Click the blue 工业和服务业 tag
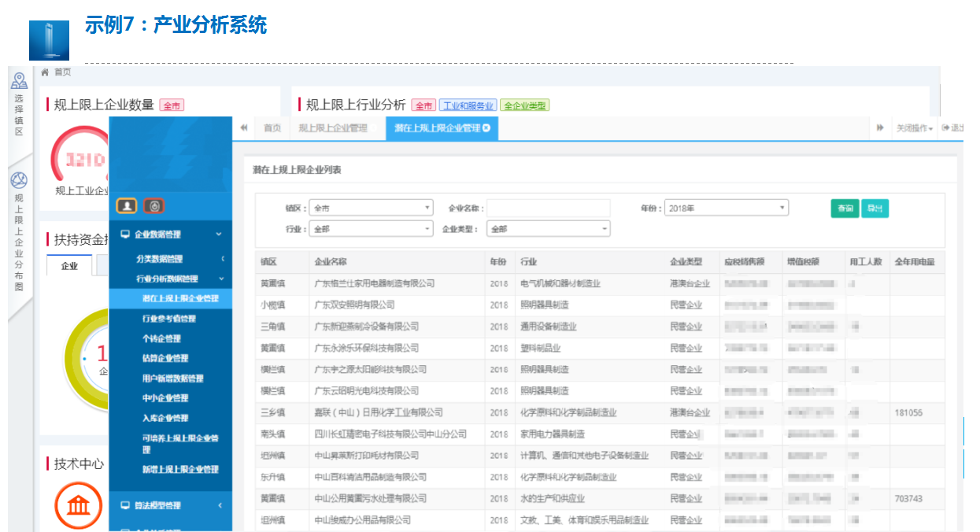980x532 pixels. coord(468,105)
